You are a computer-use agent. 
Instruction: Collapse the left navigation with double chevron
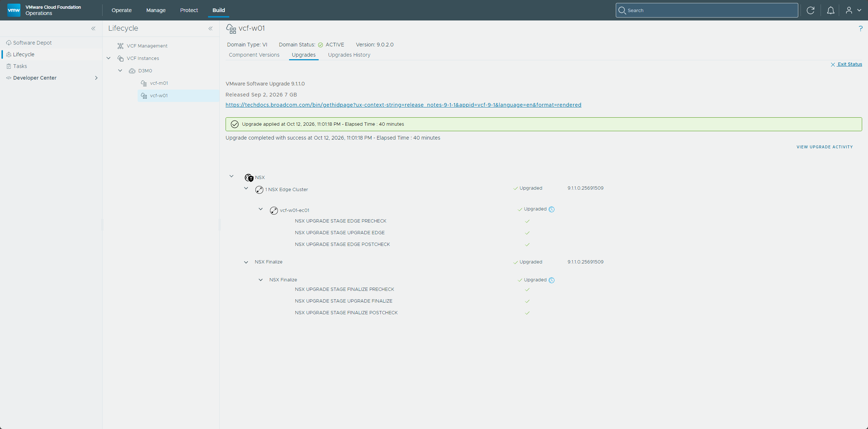coord(93,29)
